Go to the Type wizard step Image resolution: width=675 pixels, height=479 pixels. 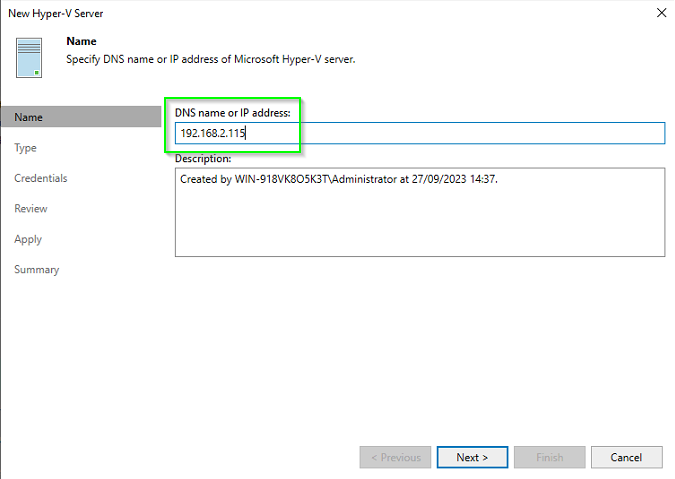[25, 148]
